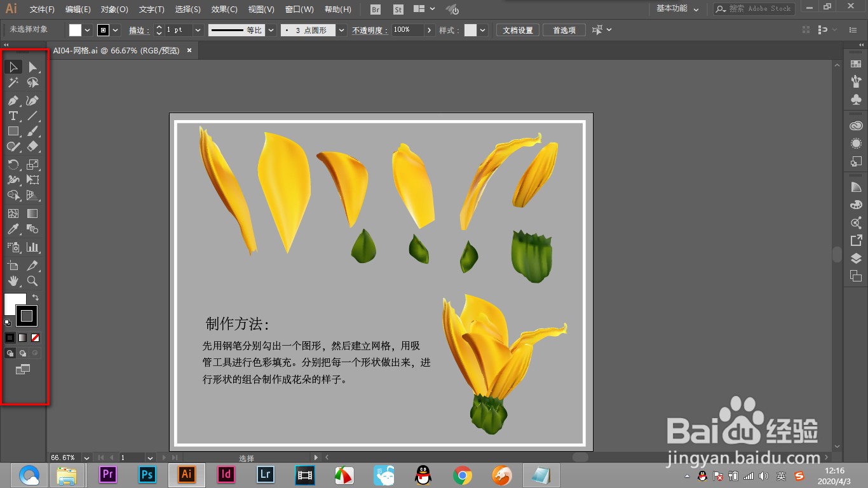Pick the Eyedropper tool
Image resolution: width=868 pixels, height=488 pixels.
pyautogui.click(x=13, y=230)
